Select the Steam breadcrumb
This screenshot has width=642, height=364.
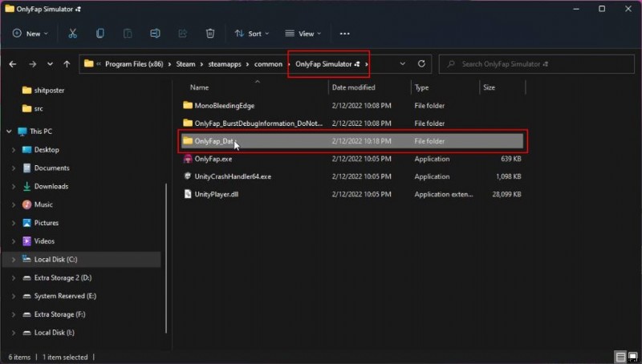[185, 64]
